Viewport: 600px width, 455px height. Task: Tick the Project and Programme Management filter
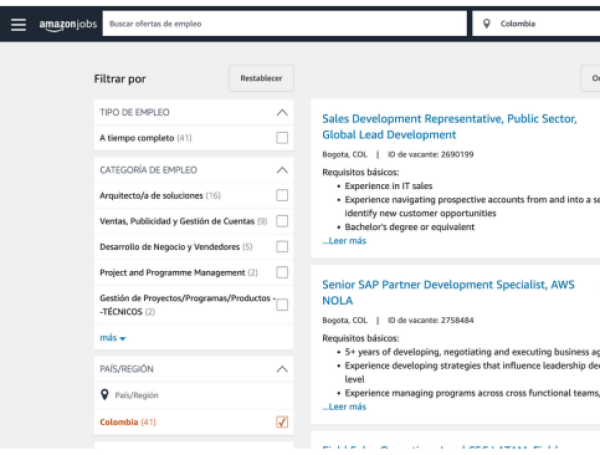point(282,272)
